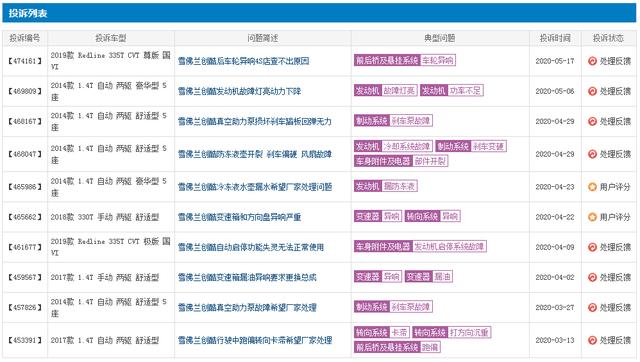Image resolution: width=640 pixels, height=362 pixels.
Task: Click the 处理反馈 status icon for complaint 469809
Action: pyautogui.click(x=592, y=91)
